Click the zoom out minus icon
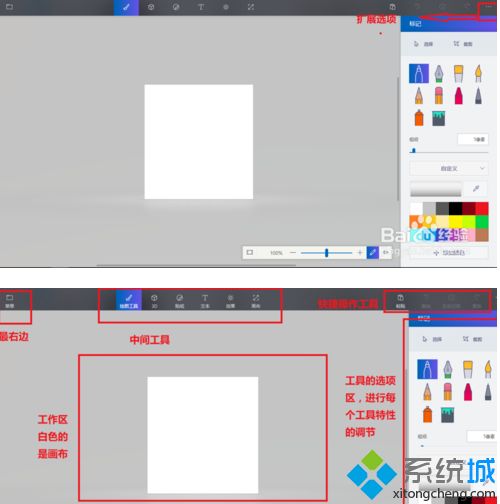This screenshot has height=504, width=500. click(x=293, y=253)
